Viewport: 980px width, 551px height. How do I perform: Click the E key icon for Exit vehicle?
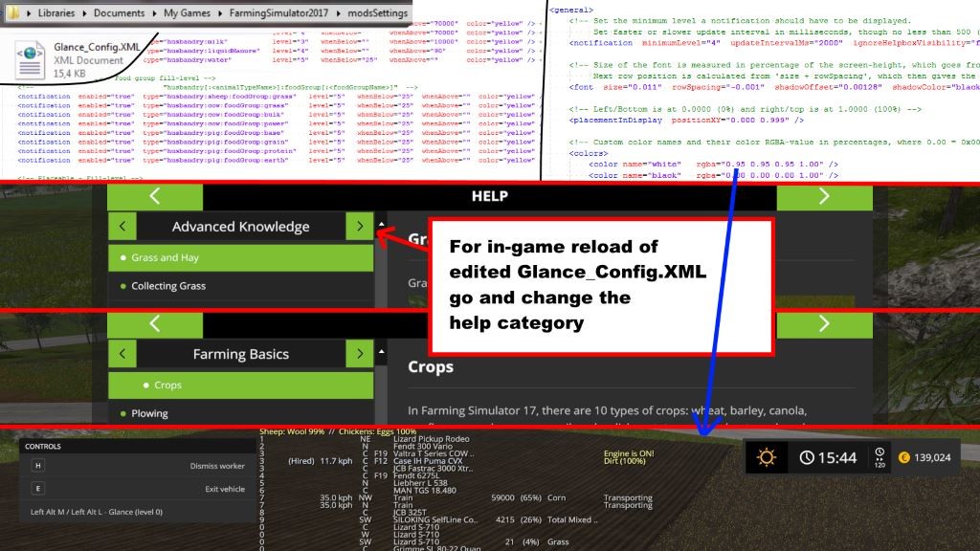pyautogui.click(x=37, y=488)
